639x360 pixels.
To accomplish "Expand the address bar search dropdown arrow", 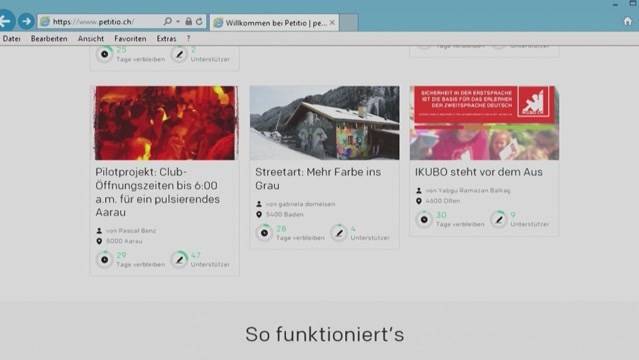I will pyautogui.click(x=178, y=21).
